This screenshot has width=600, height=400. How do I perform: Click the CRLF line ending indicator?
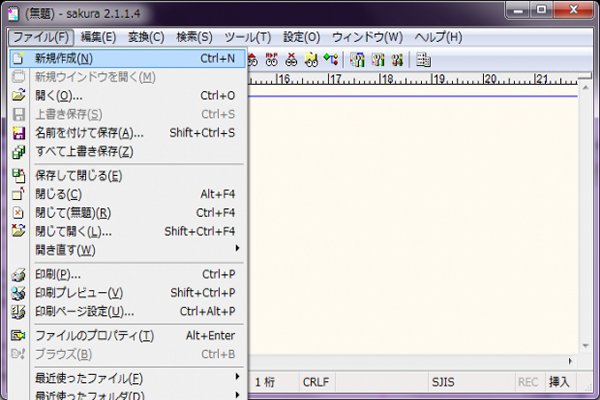coord(316,382)
